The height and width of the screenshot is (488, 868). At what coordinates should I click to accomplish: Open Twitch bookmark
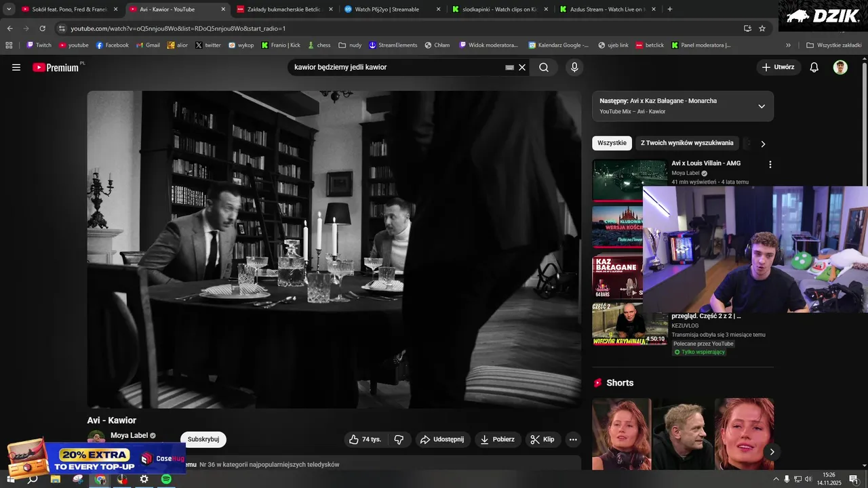click(x=39, y=45)
